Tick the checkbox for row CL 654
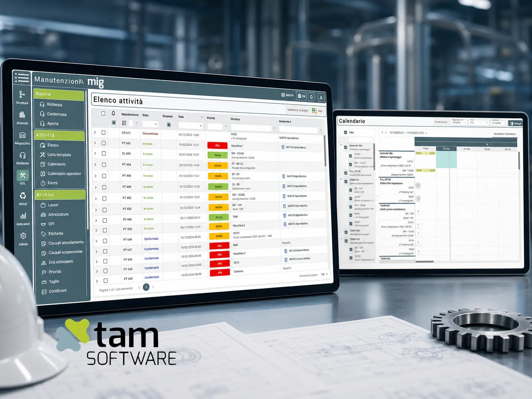This screenshot has height=399, width=532. coord(104,154)
